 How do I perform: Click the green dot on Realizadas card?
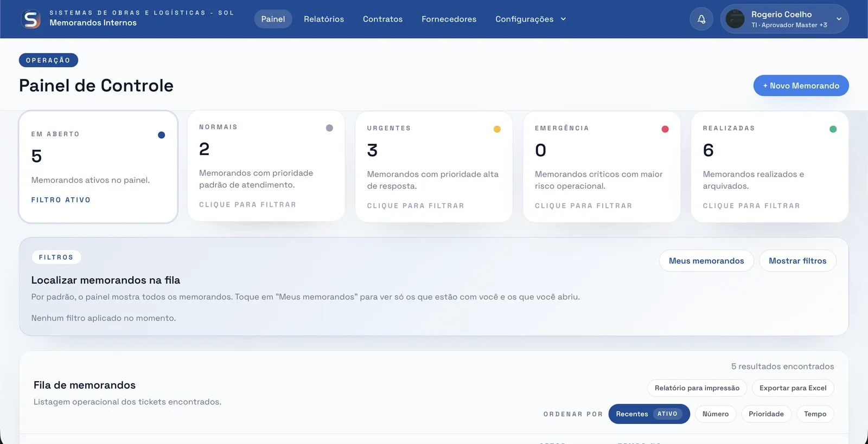point(833,129)
